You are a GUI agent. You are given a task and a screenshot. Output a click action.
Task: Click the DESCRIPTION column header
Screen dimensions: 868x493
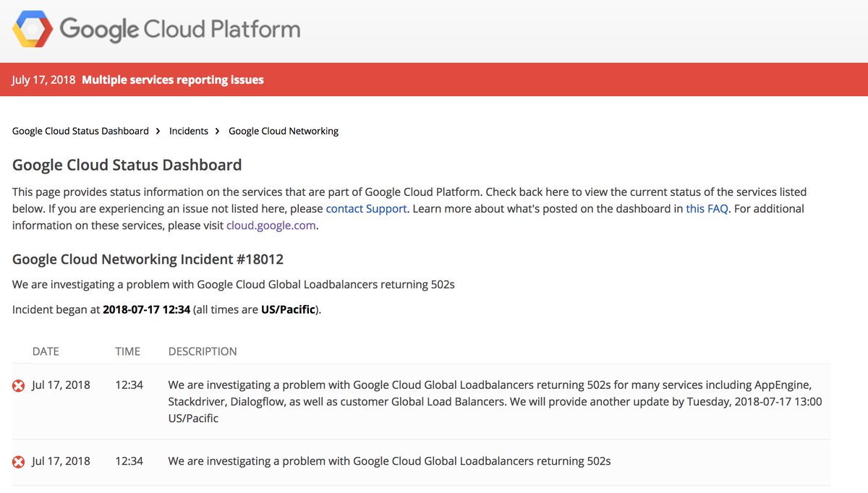click(203, 351)
